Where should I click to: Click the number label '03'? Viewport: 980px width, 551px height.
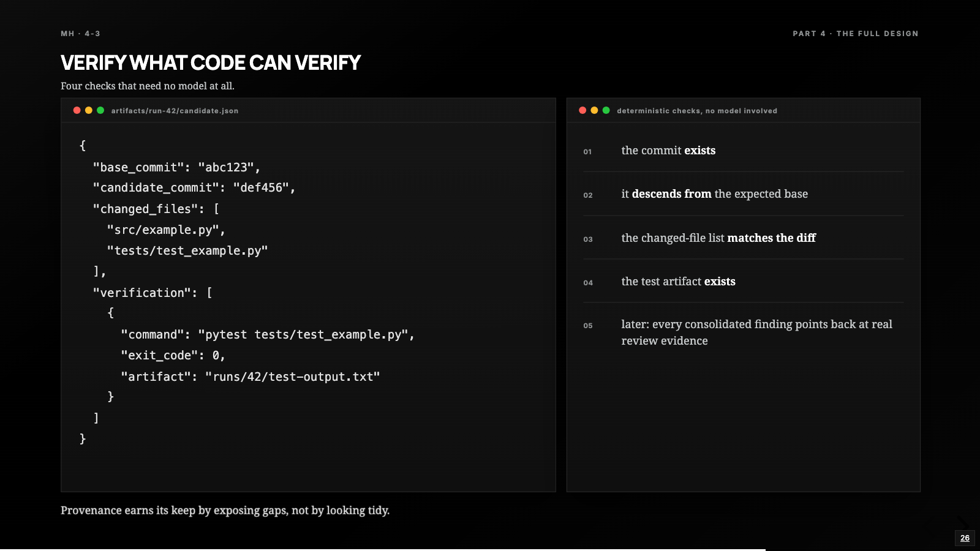[x=588, y=239]
